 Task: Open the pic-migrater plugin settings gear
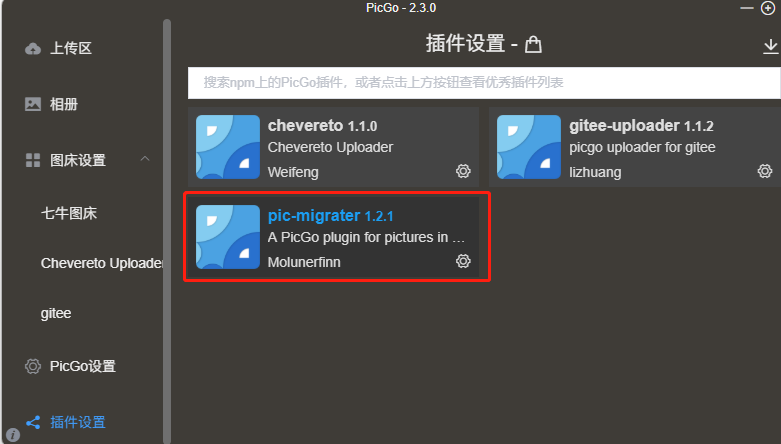click(x=463, y=261)
